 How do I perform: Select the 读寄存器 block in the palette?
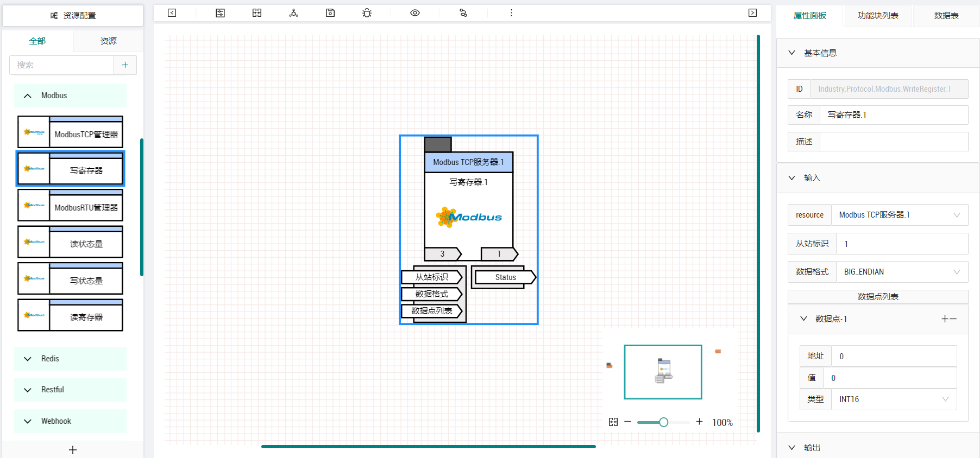click(70, 315)
